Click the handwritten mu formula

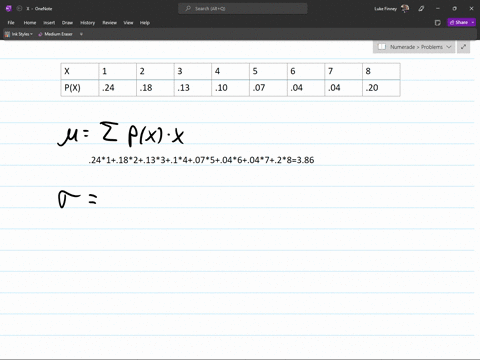(x=121, y=134)
